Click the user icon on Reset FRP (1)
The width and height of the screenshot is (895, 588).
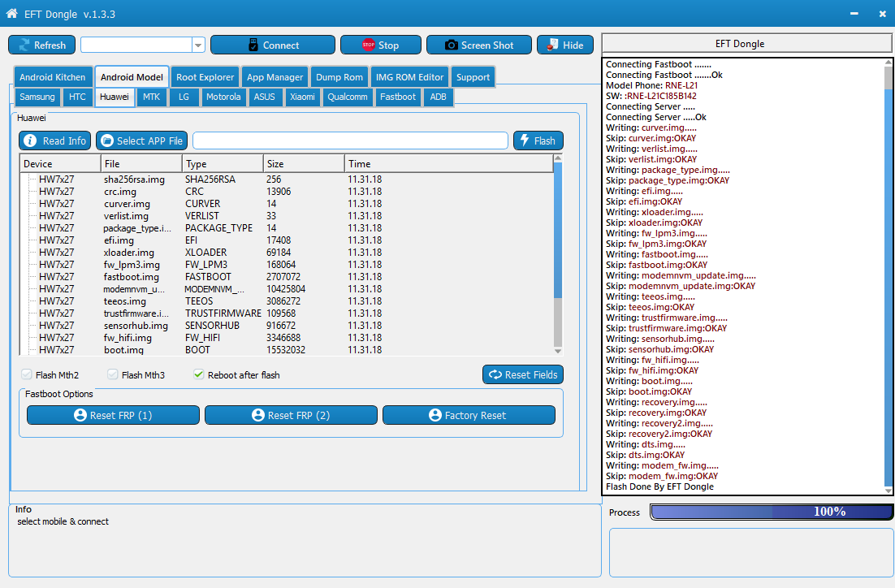[x=80, y=415]
